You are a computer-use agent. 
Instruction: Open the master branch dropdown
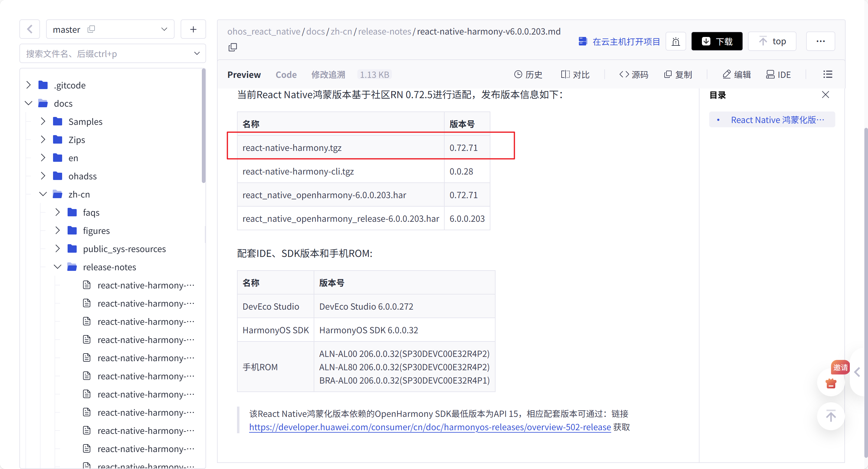coord(164,29)
